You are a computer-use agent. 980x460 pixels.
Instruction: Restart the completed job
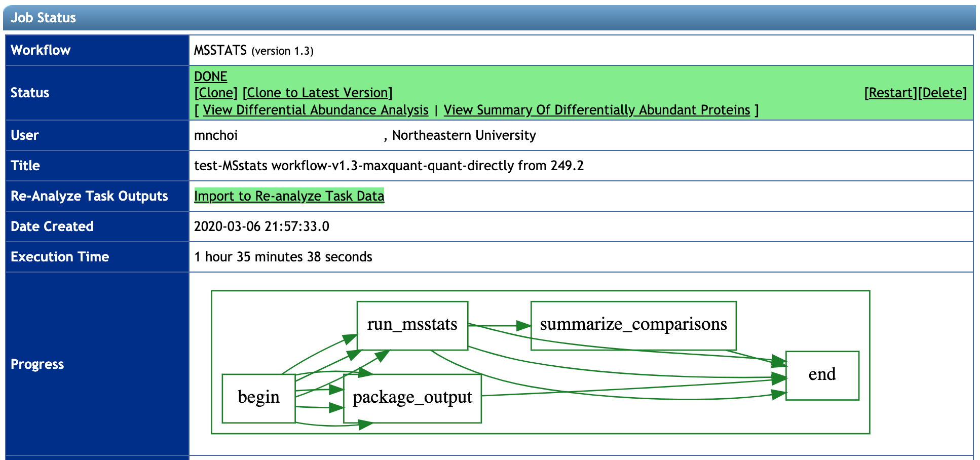coord(889,93)
